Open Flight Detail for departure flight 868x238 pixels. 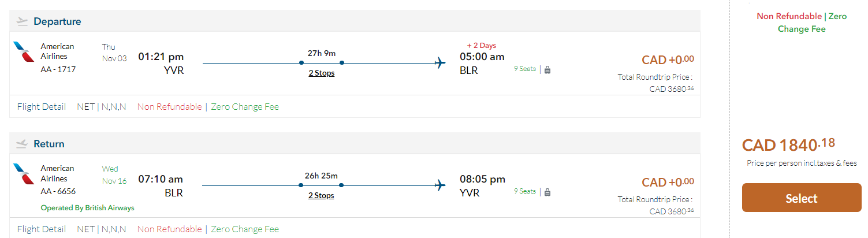pyautogui.click(x=42, y=107)
